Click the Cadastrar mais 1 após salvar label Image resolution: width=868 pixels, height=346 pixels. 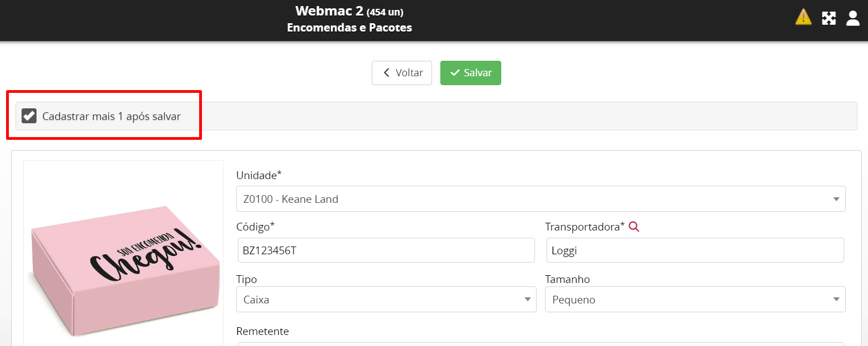111,117
